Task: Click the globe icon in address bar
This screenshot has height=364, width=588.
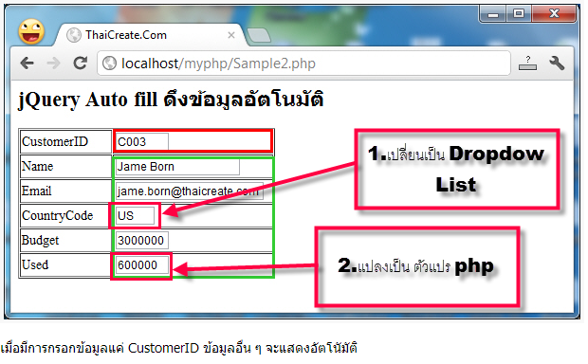Action: pyautogui.click(x=109, y=63)
